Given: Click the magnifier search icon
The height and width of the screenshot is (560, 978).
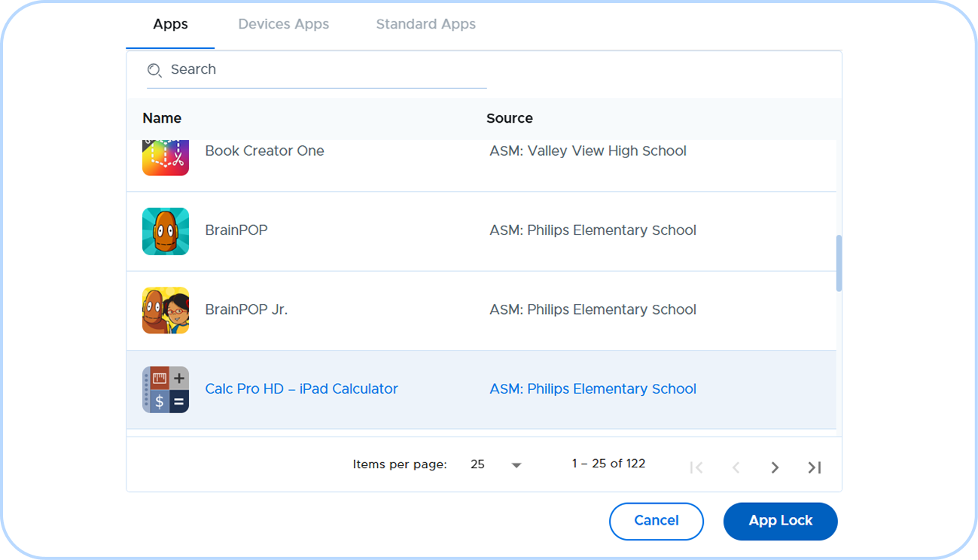Looking at the screenshot, I should pyautogui.click(x=154, y=70).
